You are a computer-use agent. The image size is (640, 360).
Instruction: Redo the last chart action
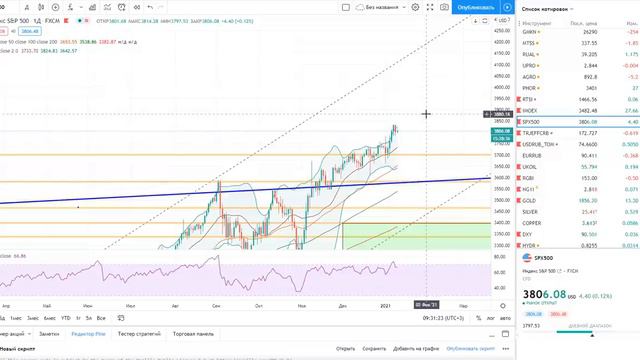(161, 7)
